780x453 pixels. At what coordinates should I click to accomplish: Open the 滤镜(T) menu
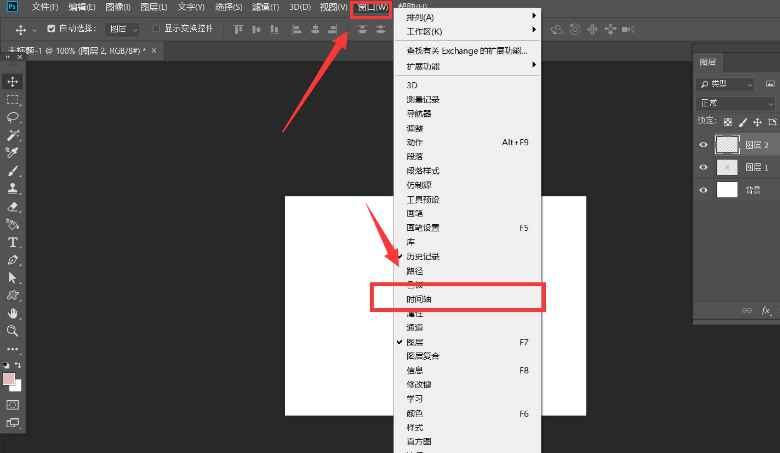[x=265, y=7]
